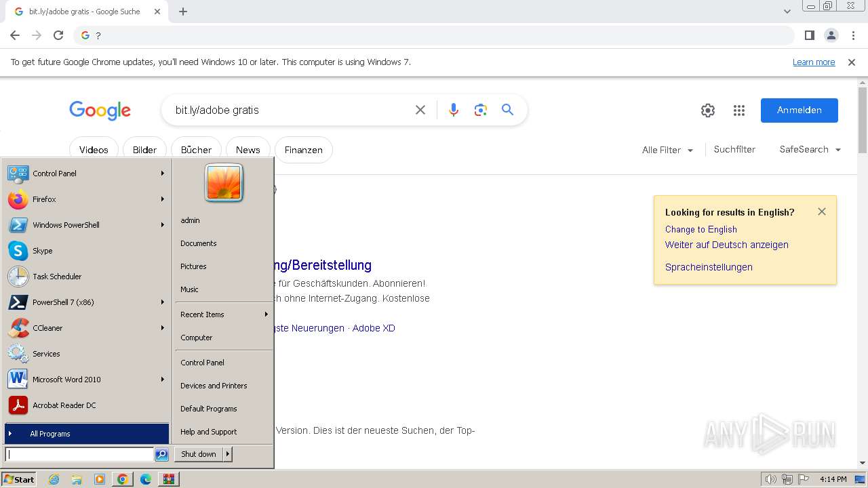The image size is (868, 488).
Task: Click the Start menu search field
Action: [x=80, y=455]
